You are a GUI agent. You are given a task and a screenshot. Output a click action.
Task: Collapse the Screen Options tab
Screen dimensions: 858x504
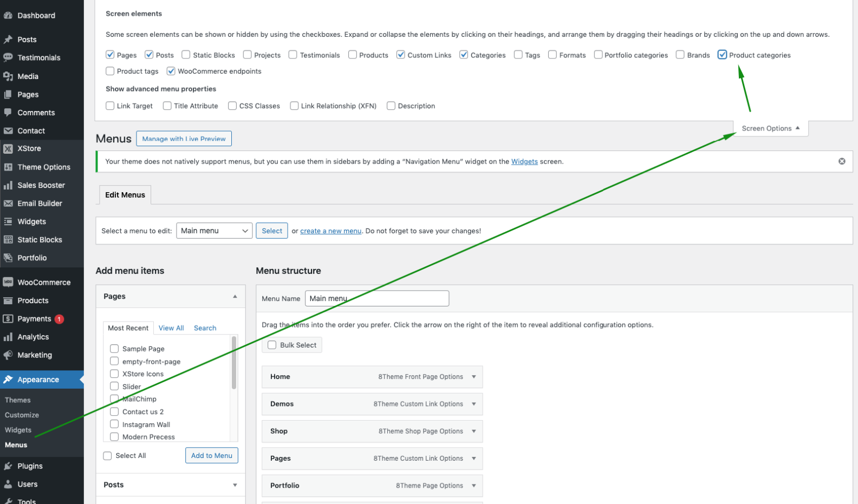click(x=770, y=129)
